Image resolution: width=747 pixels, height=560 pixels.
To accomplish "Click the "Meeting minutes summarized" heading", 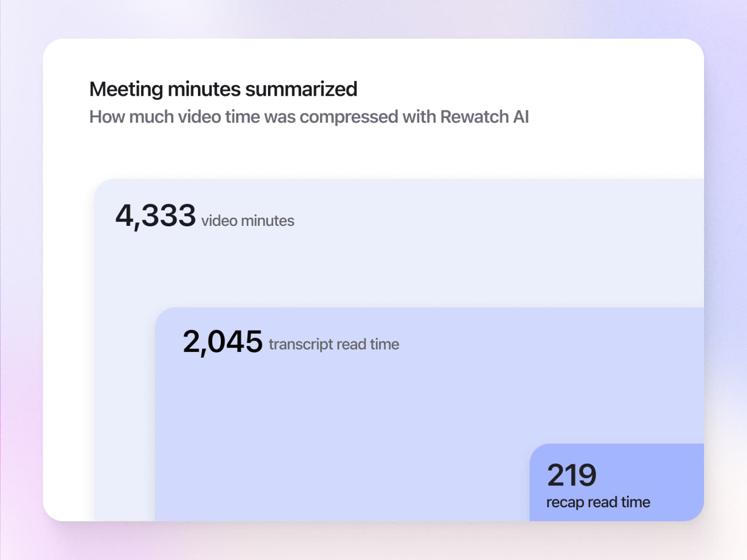I will click(223, 89).
